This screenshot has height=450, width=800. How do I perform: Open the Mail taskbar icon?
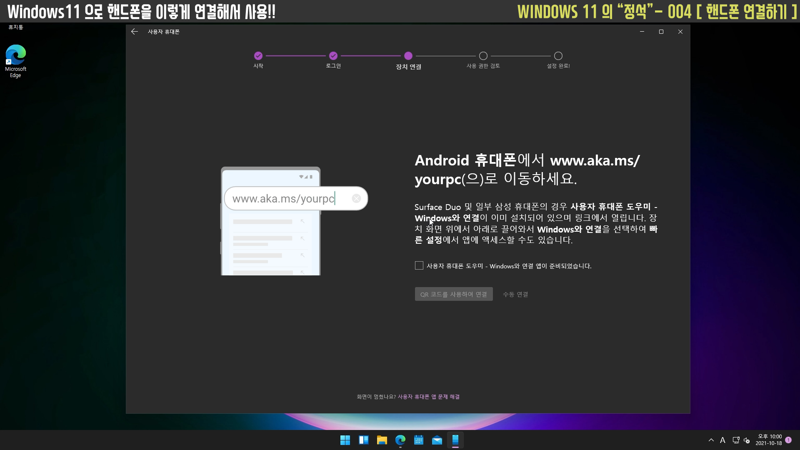coord(437,440)
